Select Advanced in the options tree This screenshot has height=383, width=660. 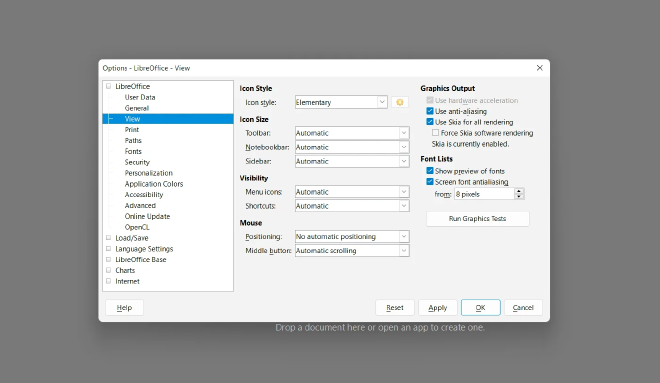point(140,205)
